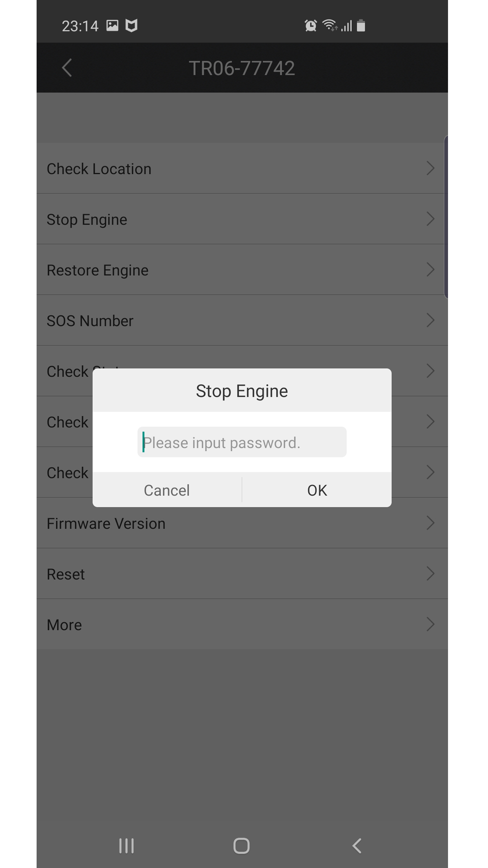Tap the TR06-77742 device title

242,68
